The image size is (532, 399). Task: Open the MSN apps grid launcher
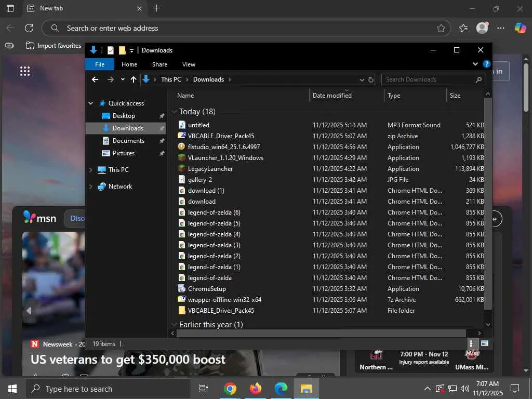tap(25, 71)
